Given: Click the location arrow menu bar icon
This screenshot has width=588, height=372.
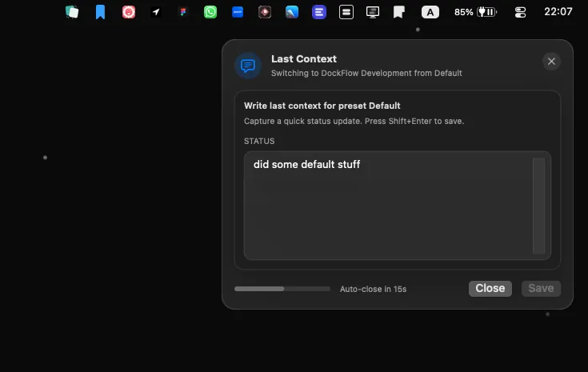Looking at the screenshot, I should [156, 12].
